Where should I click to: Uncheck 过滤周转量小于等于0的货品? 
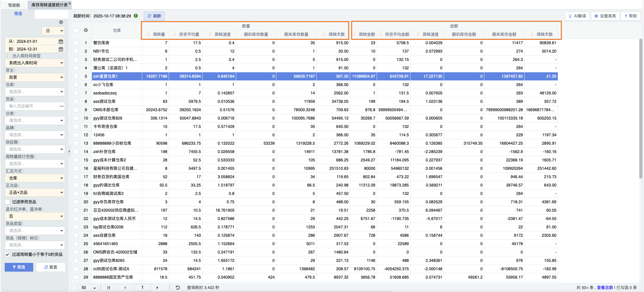point(7,254)
